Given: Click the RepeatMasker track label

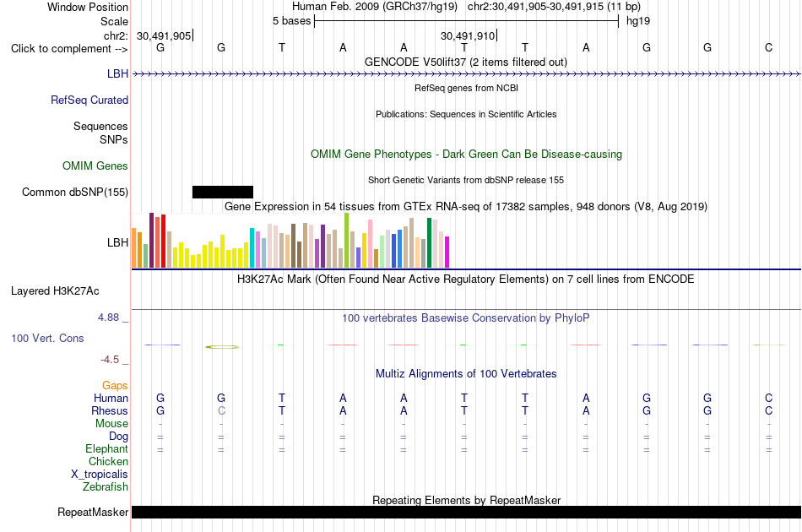Looking at the screenshot, I should point(93,512).
